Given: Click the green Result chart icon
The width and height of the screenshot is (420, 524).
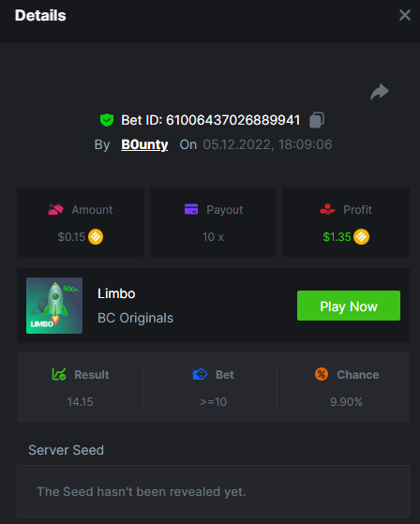Looking at the screenshot, I should pos(59,374).
